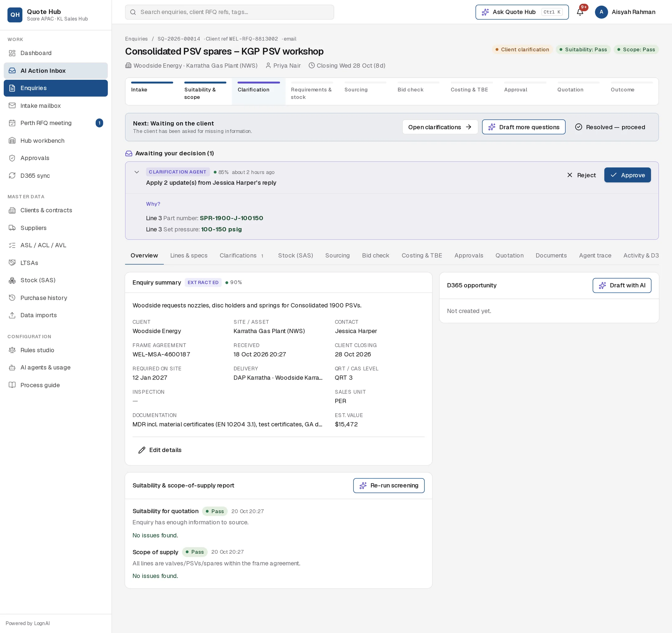Image resolution: width=672 pixels, height=633 pixels.
Task: Open Intake mailbox
Action: tap(56, 106)
